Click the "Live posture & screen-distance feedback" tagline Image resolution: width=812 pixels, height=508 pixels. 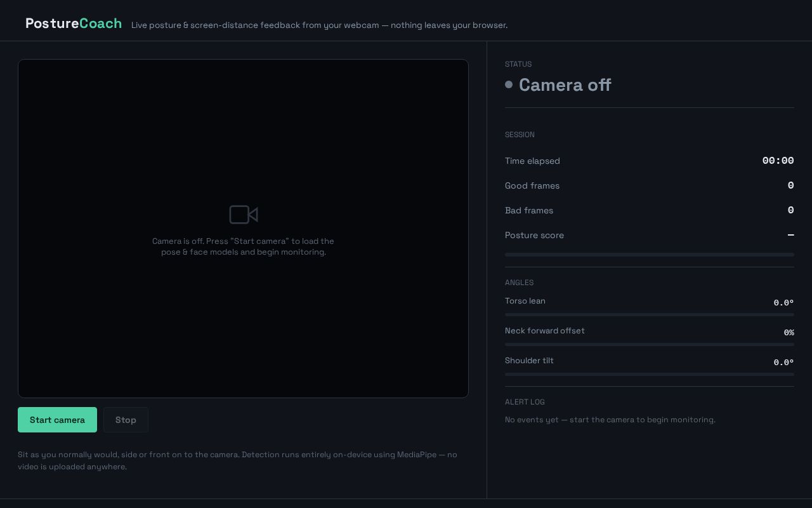[x=319, y=25]
